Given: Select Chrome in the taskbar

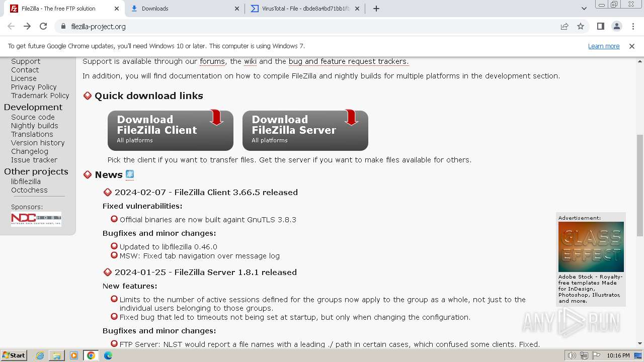Looking at the screenshot, I should click(x=91, y=355).
